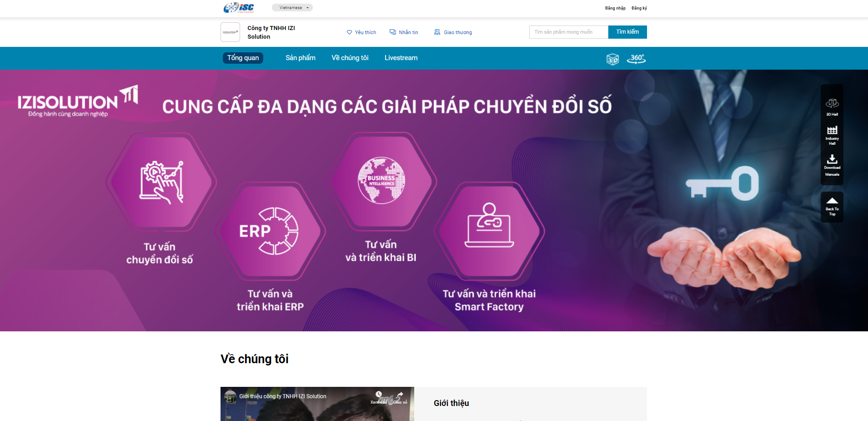The height and width of the screenshot is (421, 868).
Task: Click the ISC logo in header
Action: point(239,8)
